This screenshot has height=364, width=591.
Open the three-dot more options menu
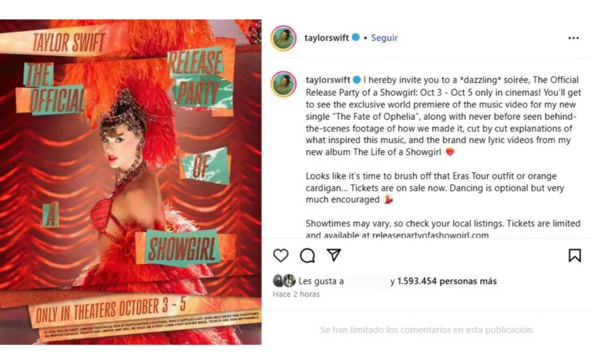[x=573, y=38]
